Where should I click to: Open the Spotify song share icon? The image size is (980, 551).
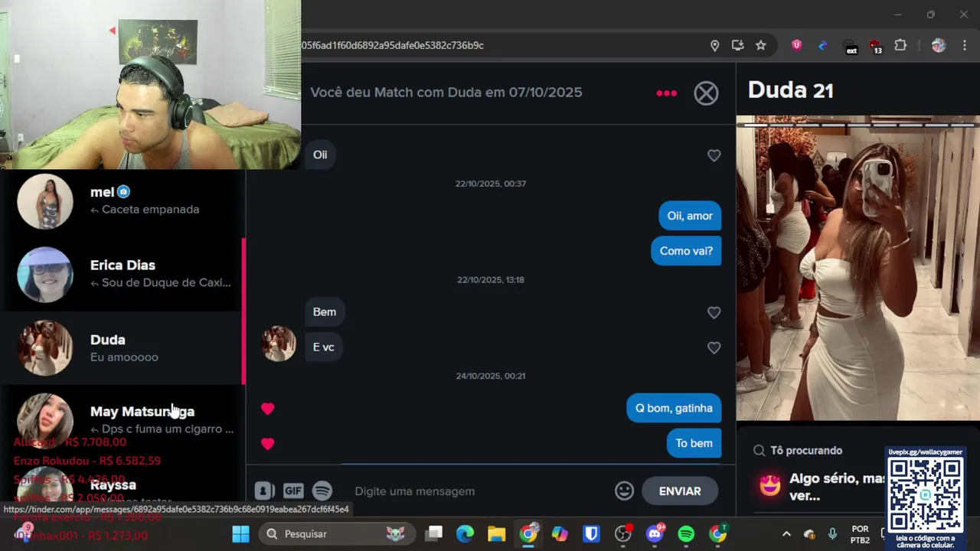coord(322,491)
